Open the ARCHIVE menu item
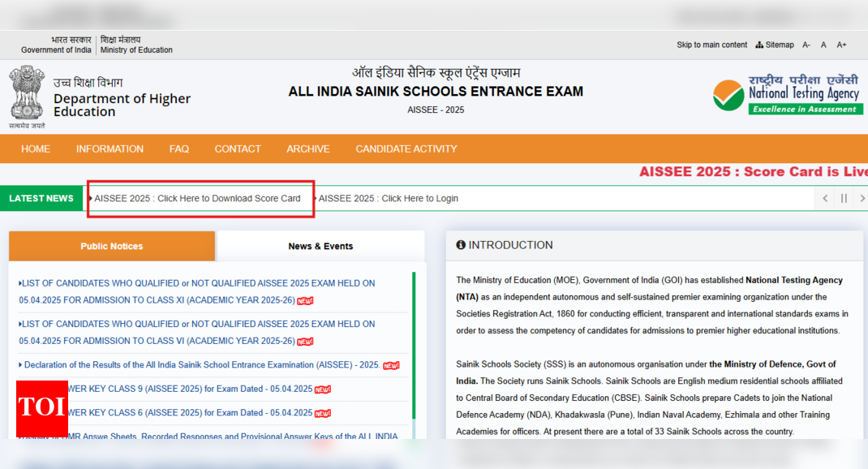Screen dimensions: 868x469 click(307, 149)
